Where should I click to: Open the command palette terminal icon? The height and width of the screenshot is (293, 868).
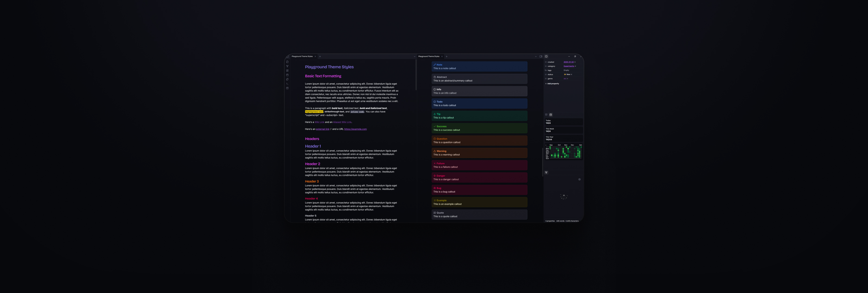[x=287, y=84]
